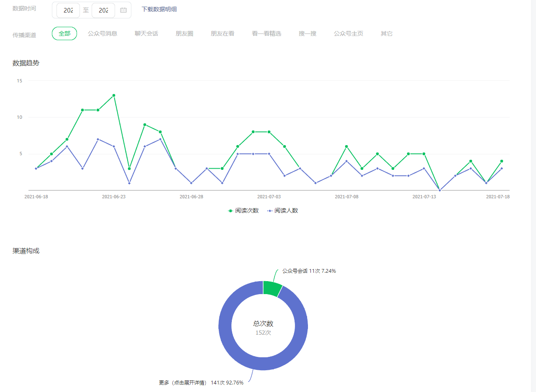Filter by 聊天会话 channel
Viewport: 536px width, 392px height.
click(x=146, y=33)
